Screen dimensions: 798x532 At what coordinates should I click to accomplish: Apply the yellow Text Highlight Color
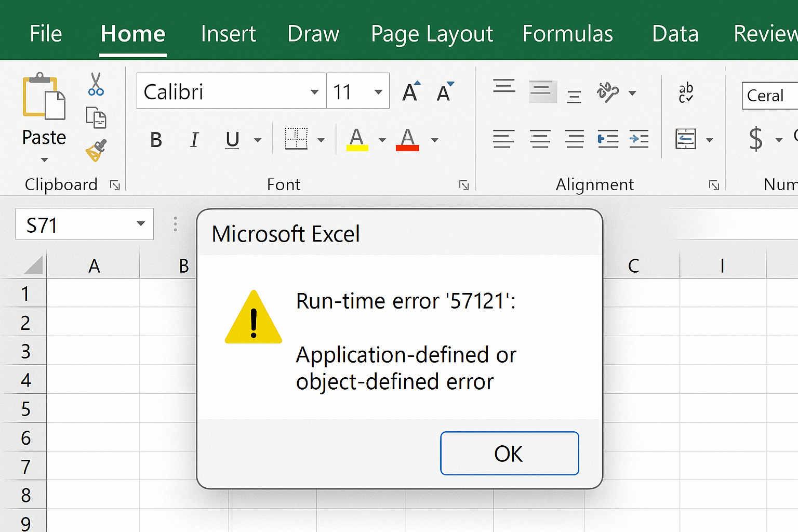click(x=357, y=139)
